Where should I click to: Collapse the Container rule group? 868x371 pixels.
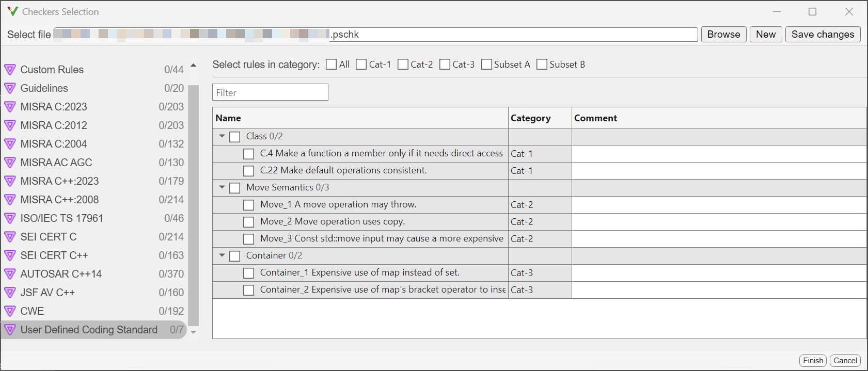(222, 255)
